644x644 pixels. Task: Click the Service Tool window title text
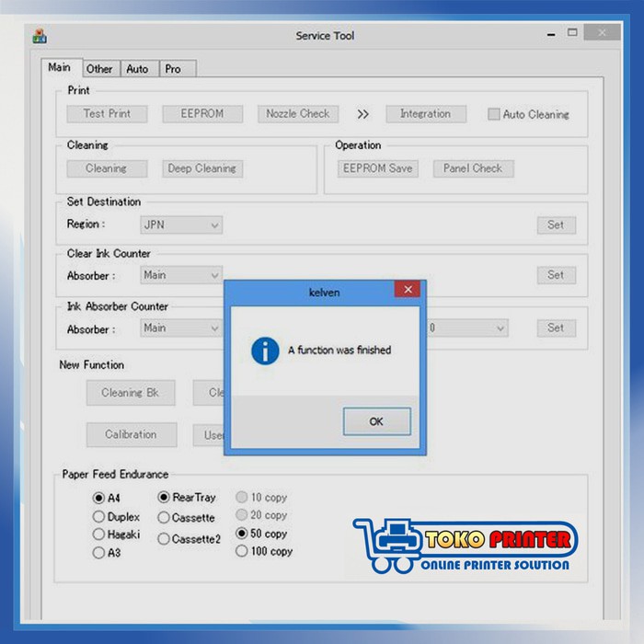click(x=325, y=36)
